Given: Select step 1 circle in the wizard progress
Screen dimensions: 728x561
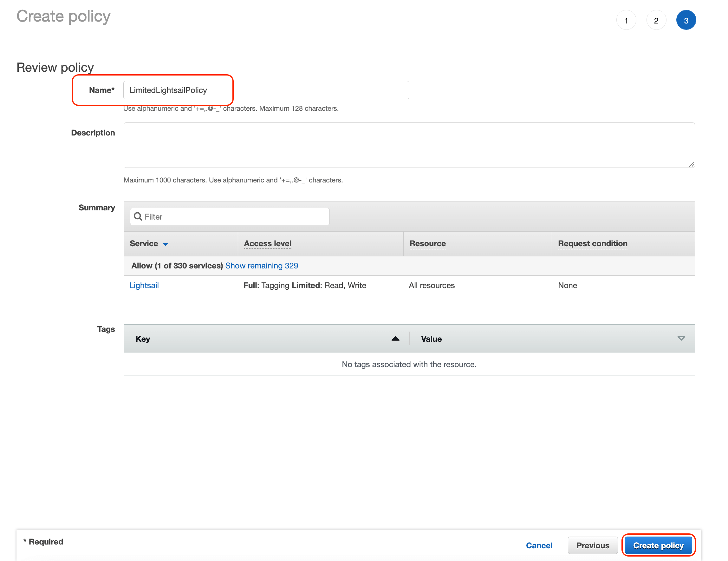Looking at the screenshot, I should pos(626,20).
